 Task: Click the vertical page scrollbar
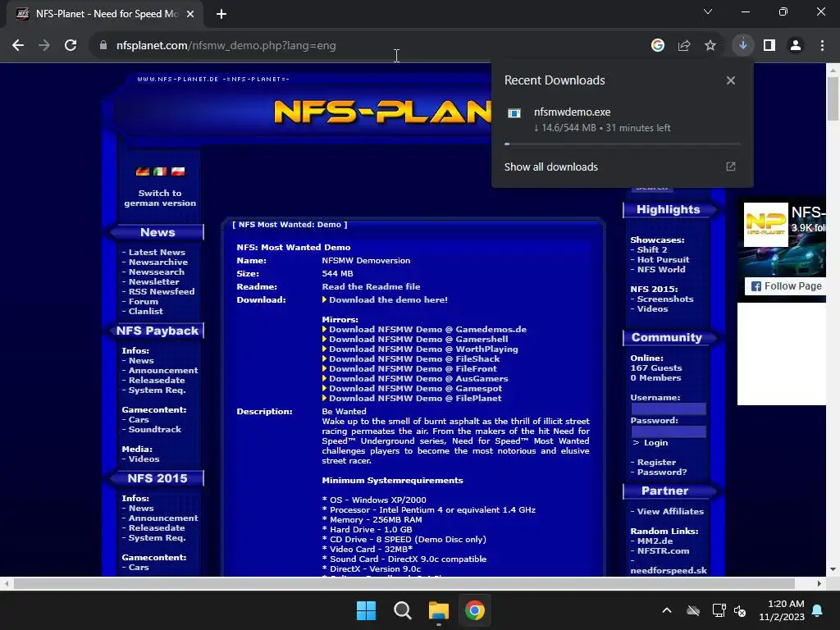click(x=833, y=99)
